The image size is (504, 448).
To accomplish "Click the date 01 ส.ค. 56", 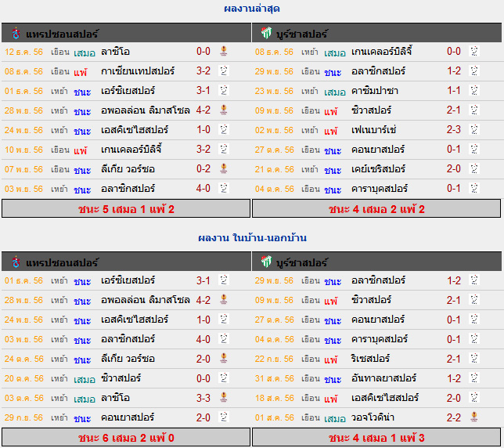I will (274, 417).
